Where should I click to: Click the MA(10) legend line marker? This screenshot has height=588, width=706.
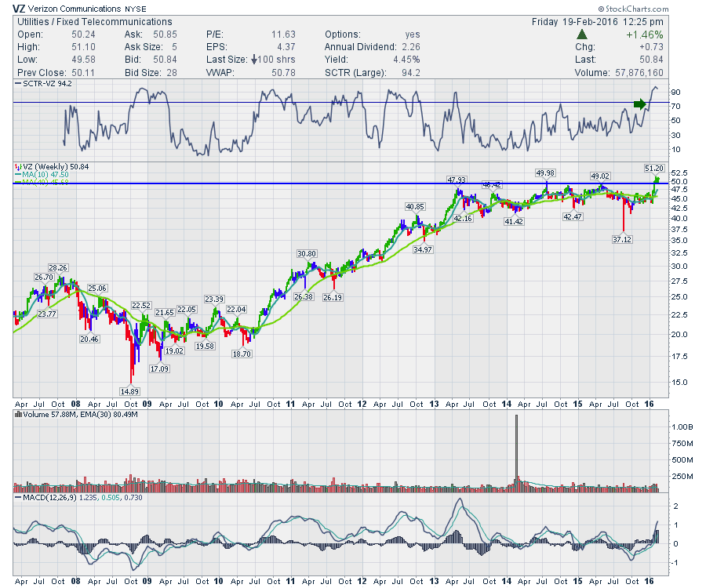[x=17, y=175]
